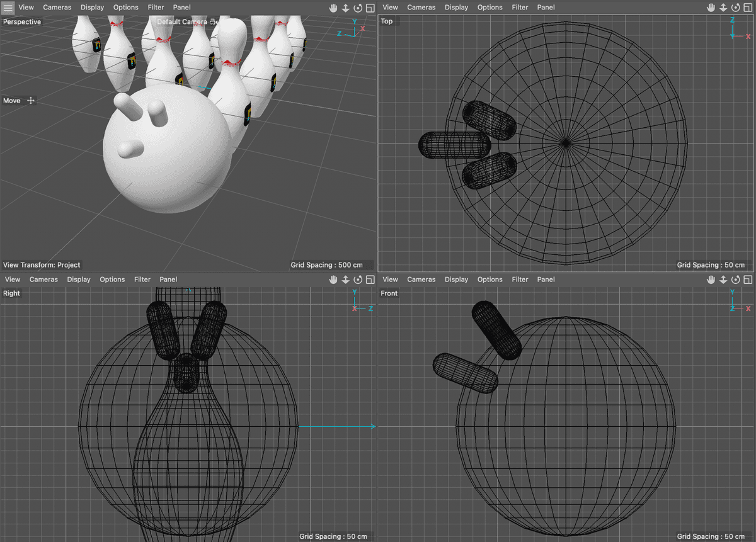Screen dimensions: 756x542
Task: Open Display menu in Perspective viewport
Action: 92,8
